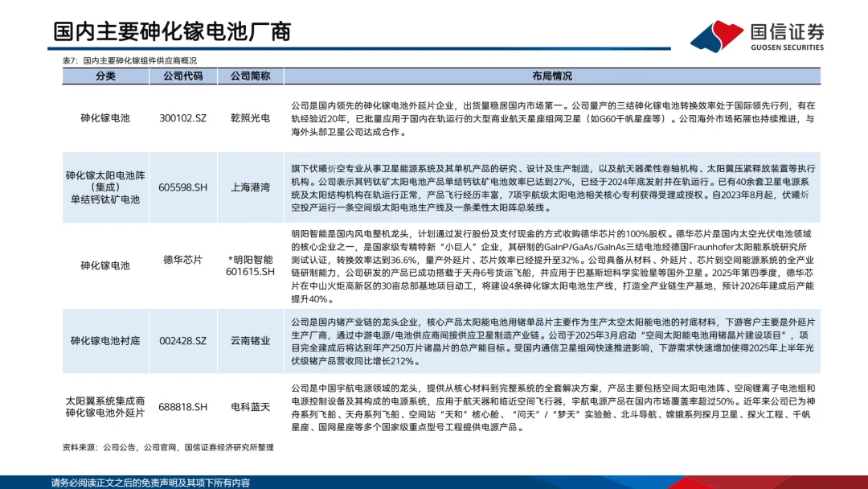
Task: Select the company name 乾照光电
Action: 250,118
